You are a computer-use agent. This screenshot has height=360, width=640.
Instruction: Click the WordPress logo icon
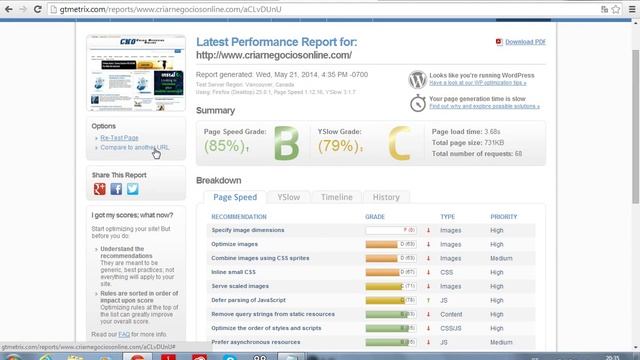pos(417,80)
